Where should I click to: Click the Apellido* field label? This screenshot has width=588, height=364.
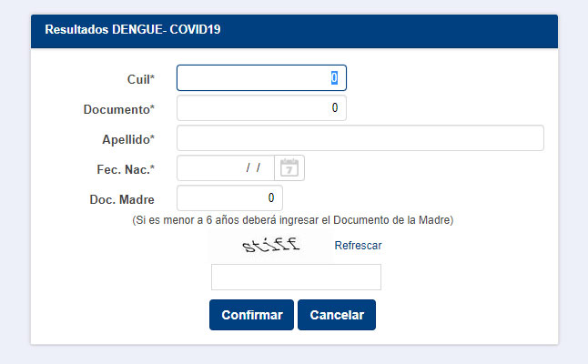pos(128,139)
